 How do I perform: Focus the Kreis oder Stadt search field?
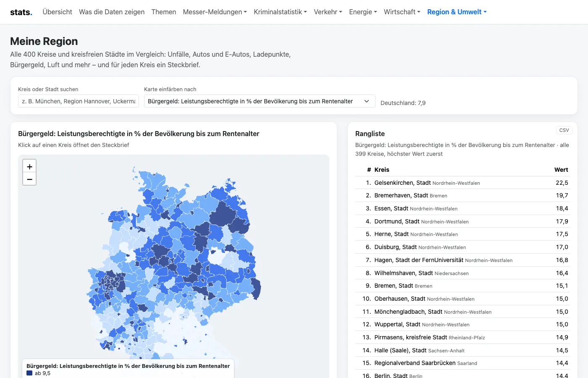(79, 101)
